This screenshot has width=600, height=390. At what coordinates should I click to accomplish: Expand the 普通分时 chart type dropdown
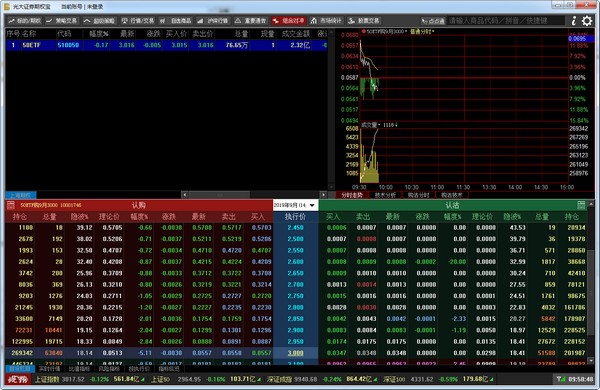(422, 31)
